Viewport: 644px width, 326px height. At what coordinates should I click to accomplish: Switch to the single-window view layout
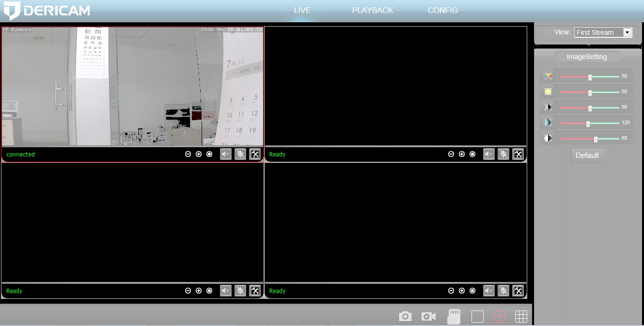click(477, 317)
